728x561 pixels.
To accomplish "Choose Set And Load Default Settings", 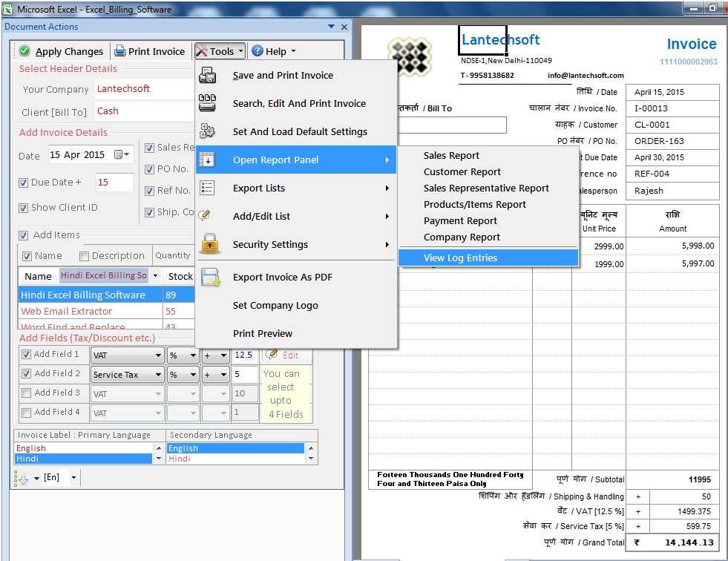I will (296, 131).
